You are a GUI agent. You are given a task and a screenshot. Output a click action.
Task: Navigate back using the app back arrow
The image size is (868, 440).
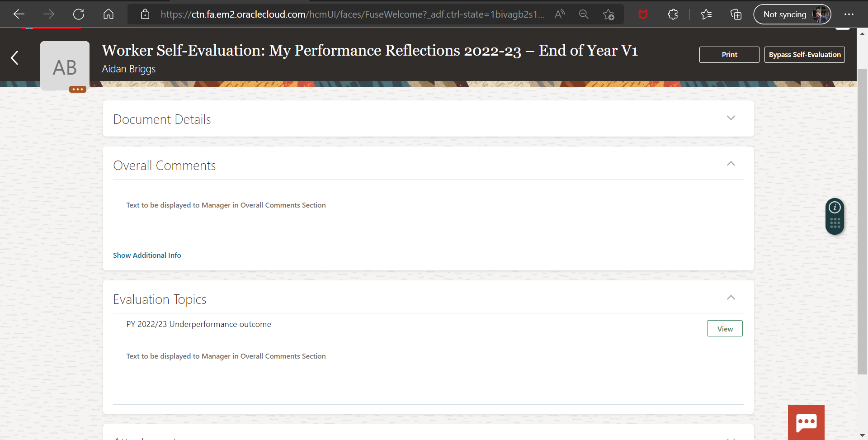click(x=14, y=58)
